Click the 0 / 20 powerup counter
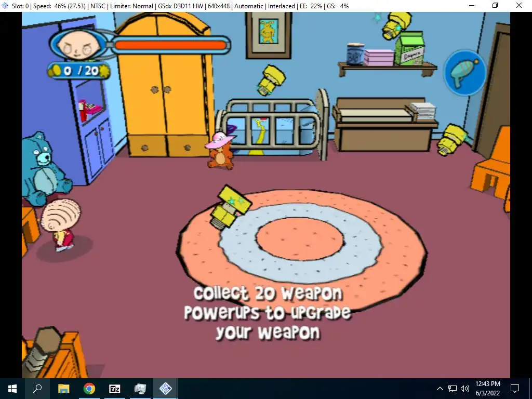This screenshot has width=532, height=399. 79,71
